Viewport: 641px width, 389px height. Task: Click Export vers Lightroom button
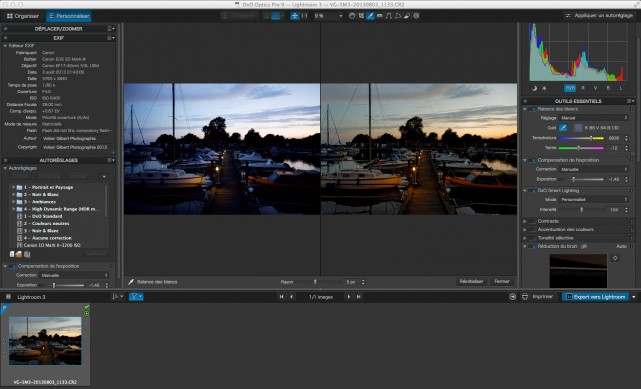click(x=596, y=297)
